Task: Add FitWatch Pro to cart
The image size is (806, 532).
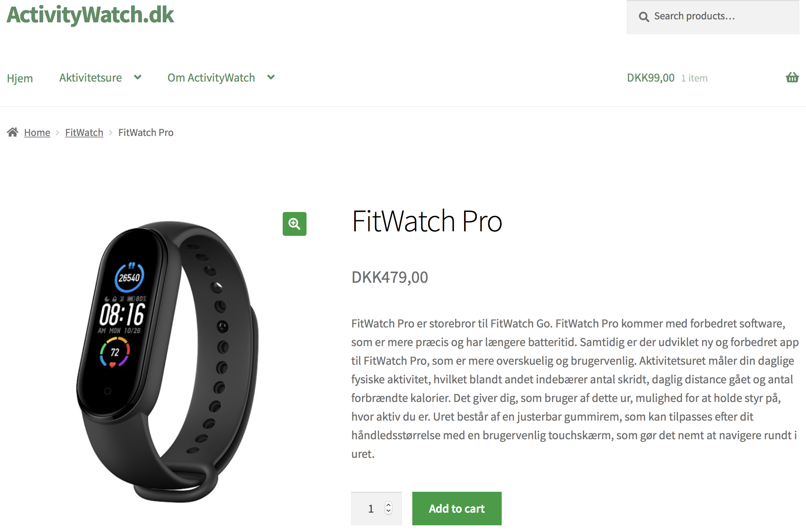Action: point(457,509)
